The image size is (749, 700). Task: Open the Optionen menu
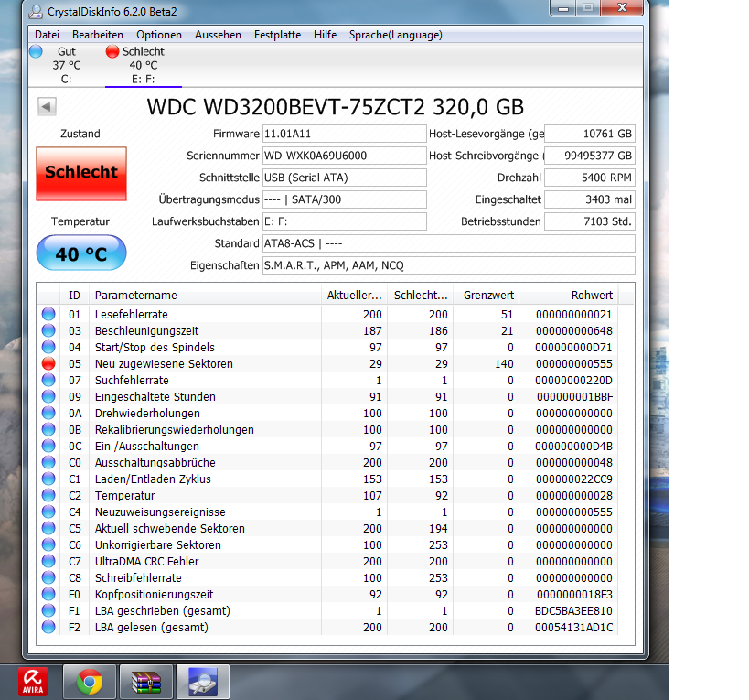tap(159, 35)
